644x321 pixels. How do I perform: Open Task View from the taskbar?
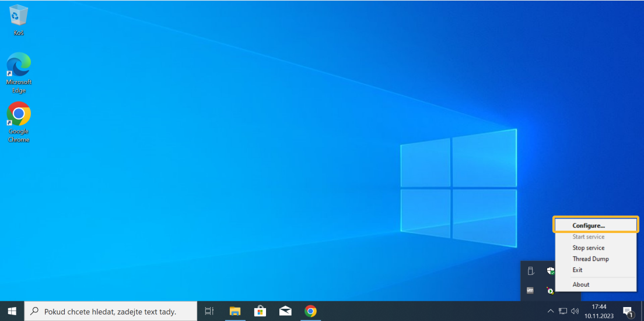(x=209, y=311)
